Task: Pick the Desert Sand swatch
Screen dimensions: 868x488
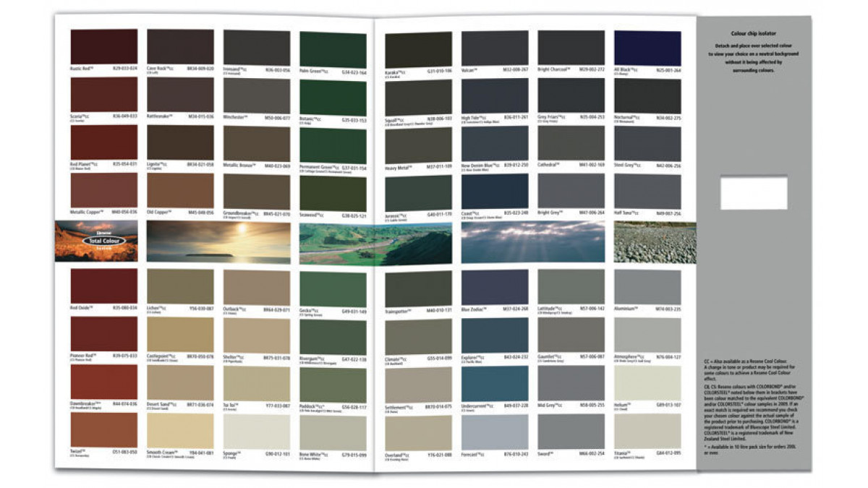Action: (180, 383)
